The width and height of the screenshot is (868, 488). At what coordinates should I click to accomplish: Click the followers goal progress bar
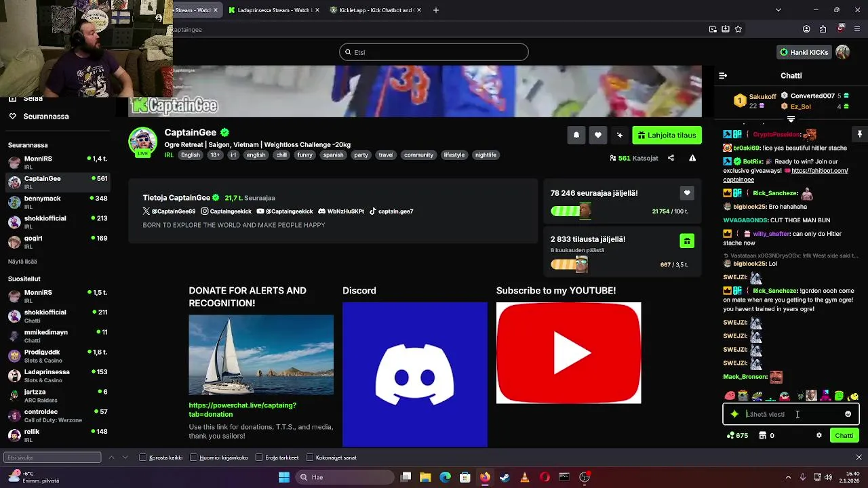coord(571,211)
